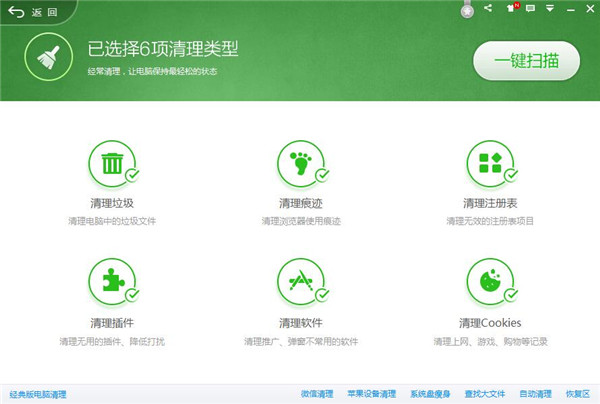Open 微信清理 in bottom bar
Image resolution: width=600 pixels, height=404 pixels.
[x=316, y=395]
